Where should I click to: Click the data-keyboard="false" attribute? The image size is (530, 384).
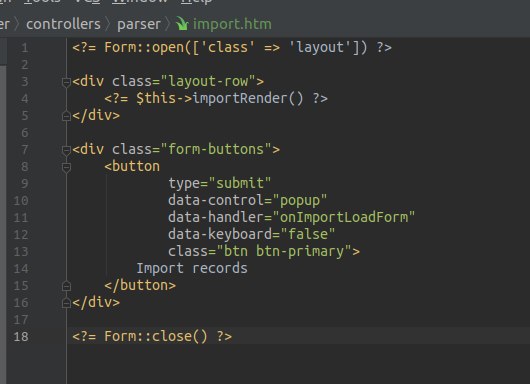click(252, 234)
